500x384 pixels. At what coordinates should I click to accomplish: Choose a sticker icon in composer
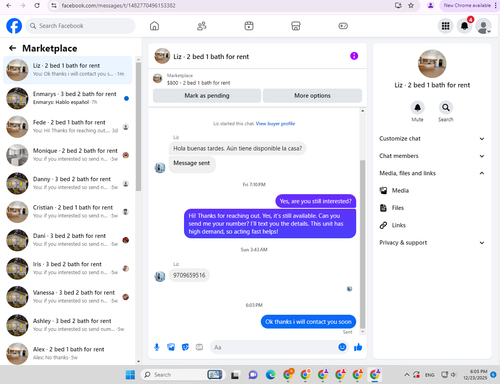tap(185, 347)
